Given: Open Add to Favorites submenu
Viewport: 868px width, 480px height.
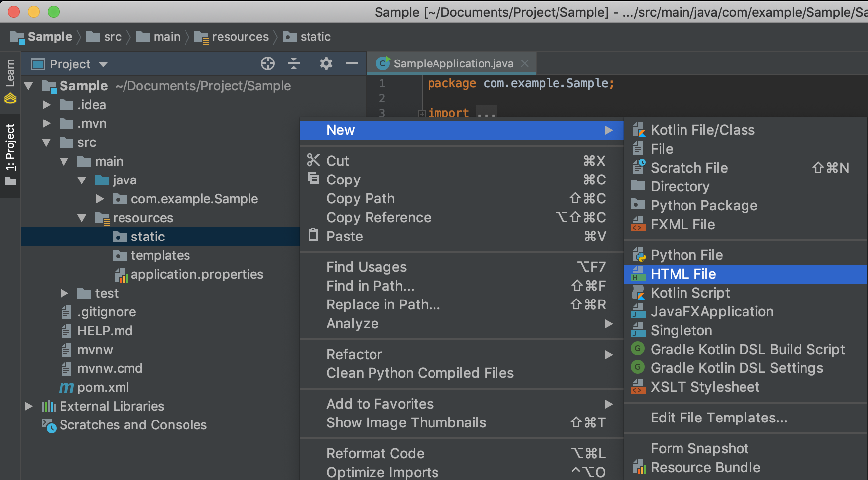Looking at the screenshot, I should click(x=461, y=404).
